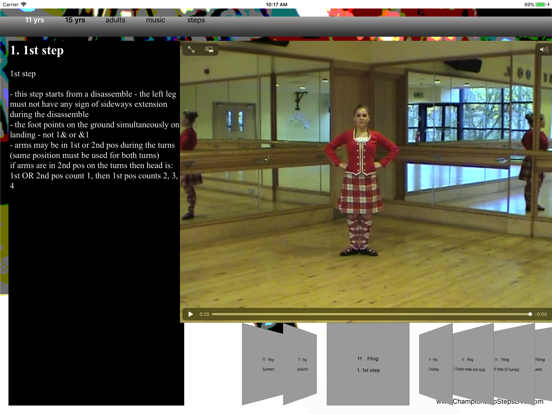Expand the video to full screen
The image size is (552, 414).
coord(191,50)
